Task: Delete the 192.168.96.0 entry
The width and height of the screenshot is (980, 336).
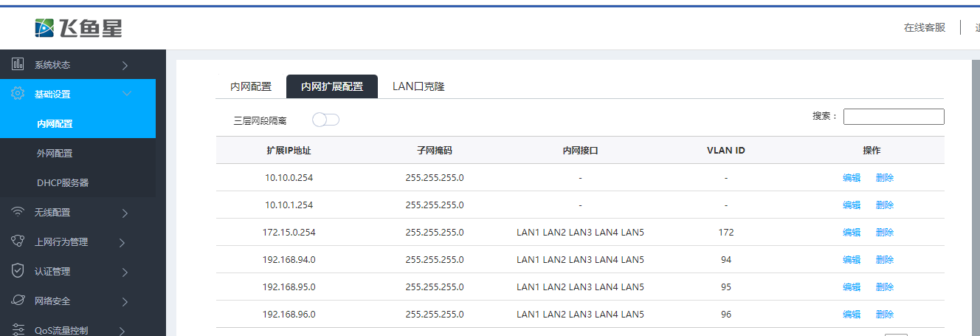Action: (x=884, y=314)
